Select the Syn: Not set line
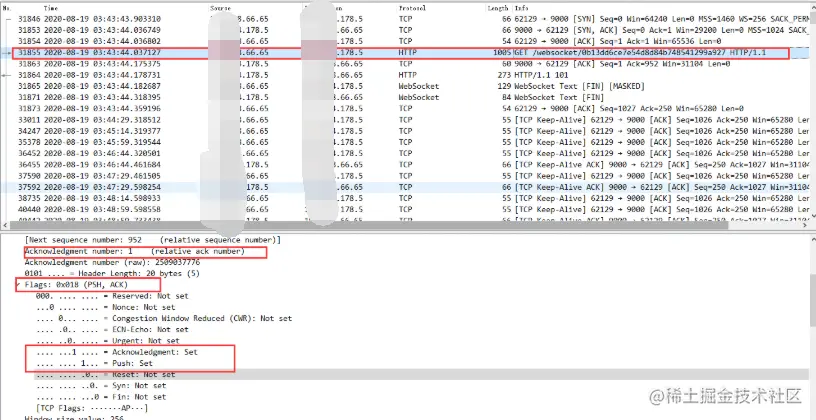Viewport: 816px width, 420px height. tap(101, 386)
